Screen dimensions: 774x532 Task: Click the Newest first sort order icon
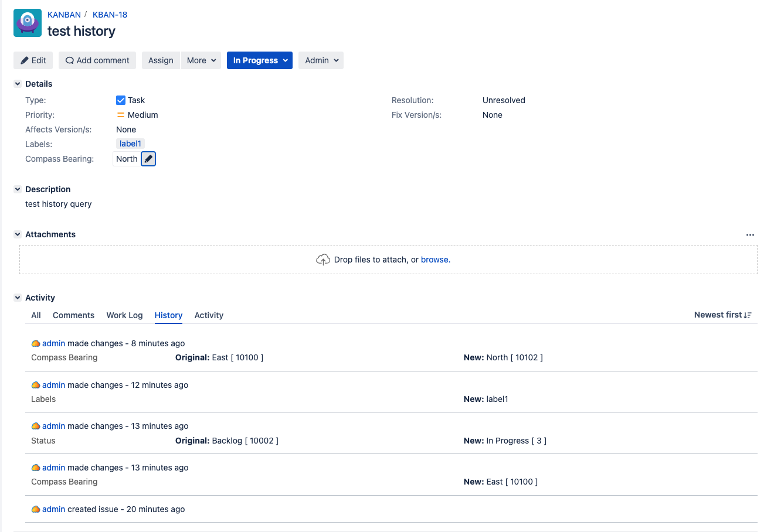tap(748, 315)
